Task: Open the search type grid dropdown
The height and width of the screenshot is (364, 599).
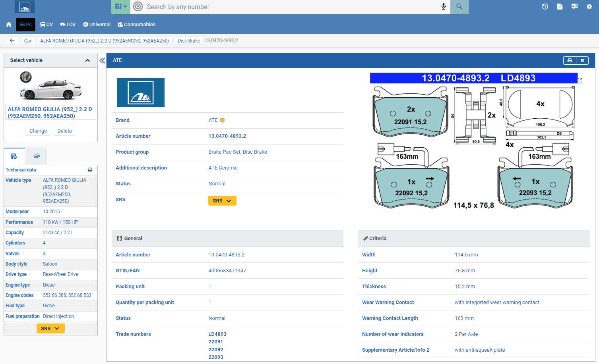Action: [x=120, y=7]
